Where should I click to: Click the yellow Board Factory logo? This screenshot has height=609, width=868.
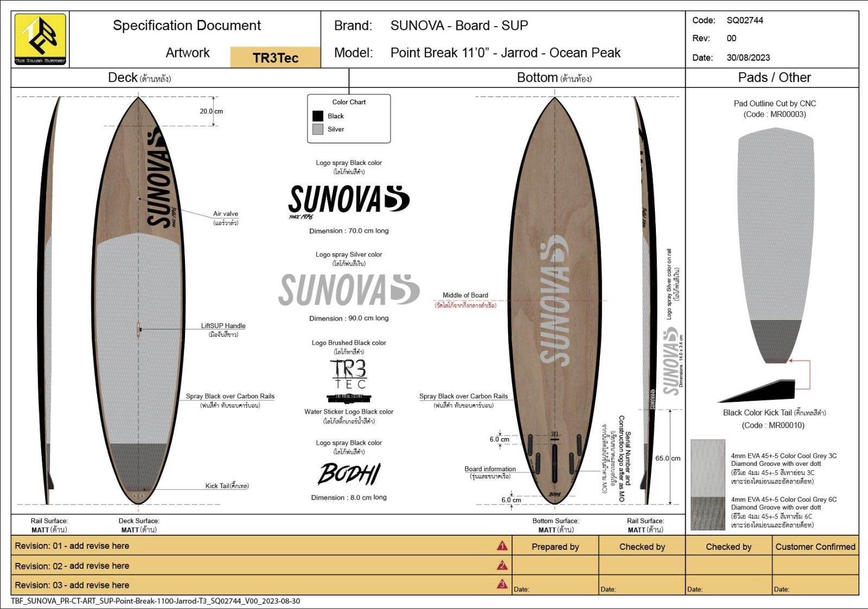point(40,39)
